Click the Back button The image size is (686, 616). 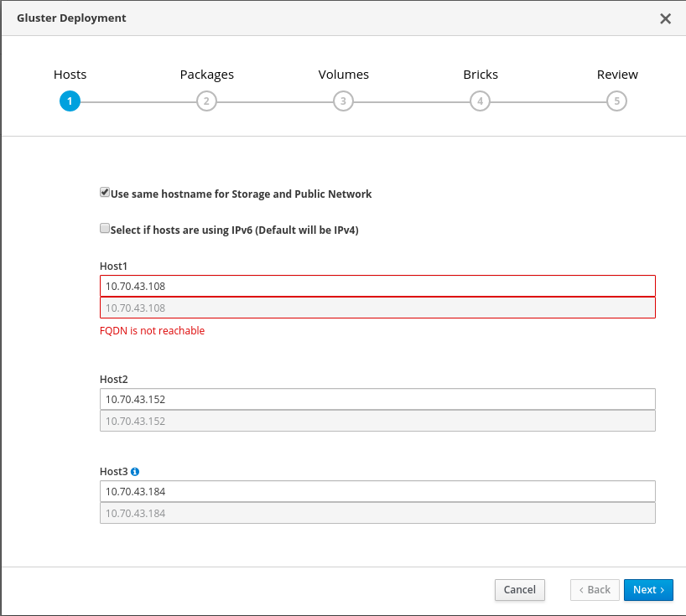(x=595, y=590)
